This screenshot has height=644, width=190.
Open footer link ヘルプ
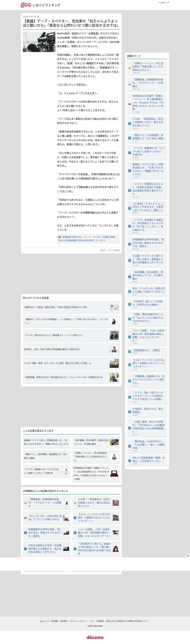pyautogui.click(x=92, y=621)
